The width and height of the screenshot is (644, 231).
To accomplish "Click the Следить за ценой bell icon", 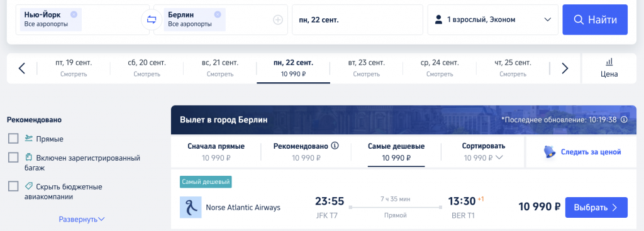I will (x=549, y=152).
